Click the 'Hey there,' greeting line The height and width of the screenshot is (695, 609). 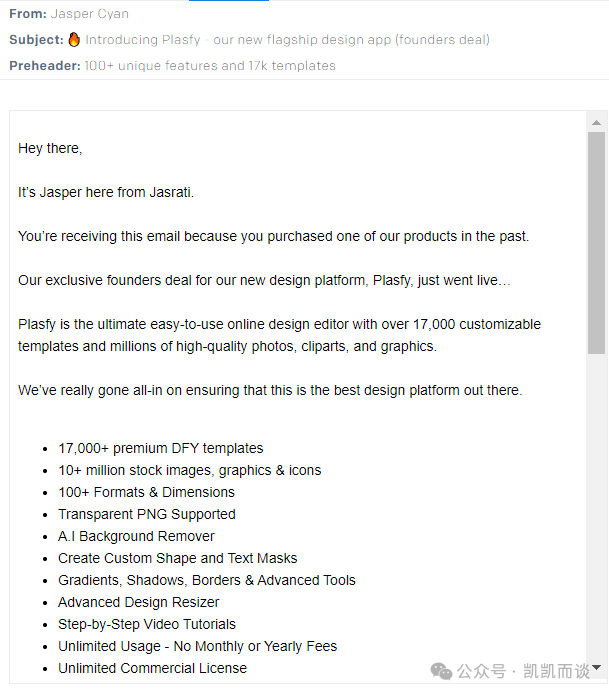[x=50, y=148]
